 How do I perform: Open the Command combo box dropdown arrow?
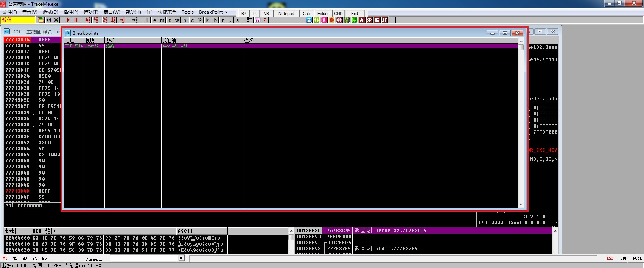181,258
